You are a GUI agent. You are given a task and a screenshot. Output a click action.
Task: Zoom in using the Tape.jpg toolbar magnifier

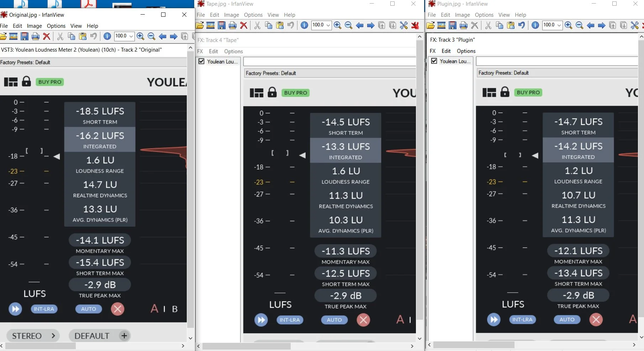click(x=338, y=25)
